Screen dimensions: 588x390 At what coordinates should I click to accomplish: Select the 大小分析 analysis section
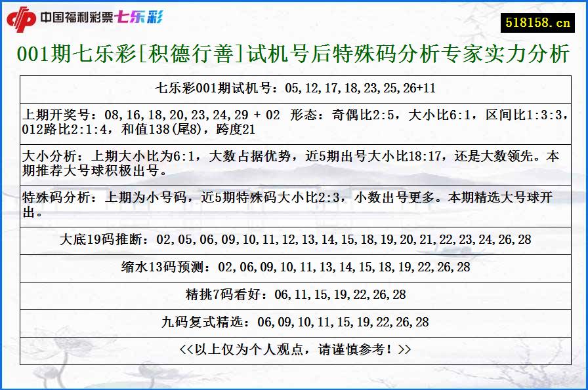click(x=294, y=160)
